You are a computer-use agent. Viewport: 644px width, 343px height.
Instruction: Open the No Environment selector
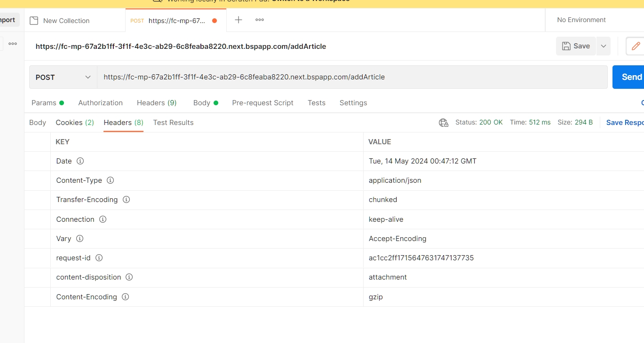[x=581, y=20]
